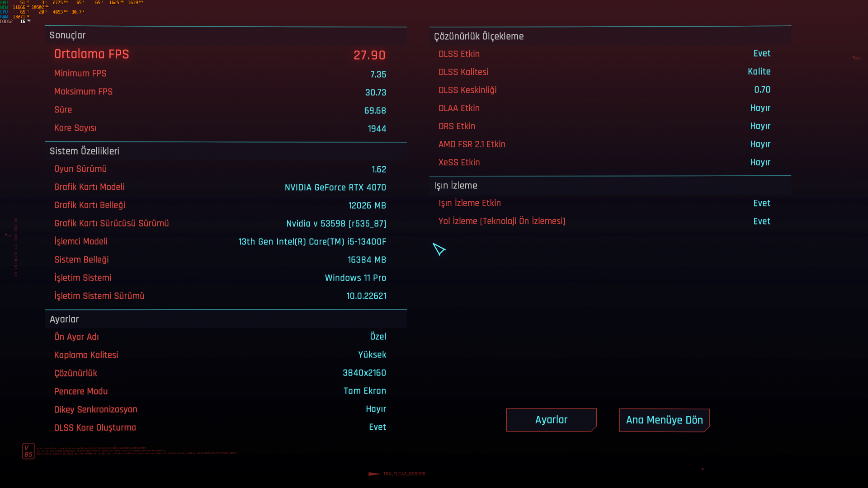Expand the Işın İzleme section header
The width and height of the screenshot is (868, 488).
click(456, 185)
